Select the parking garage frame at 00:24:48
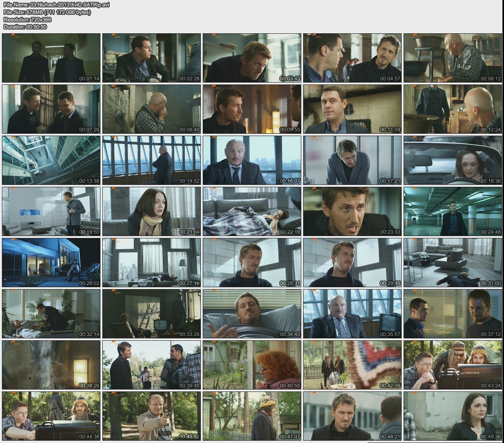This screenshot has height=443, width=504. pos(452,211)
